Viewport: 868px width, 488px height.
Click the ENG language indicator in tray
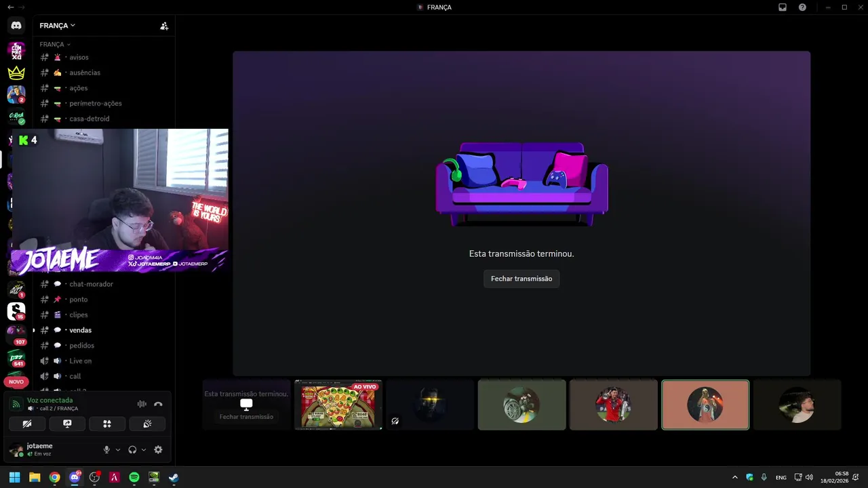tap(781, 477)
